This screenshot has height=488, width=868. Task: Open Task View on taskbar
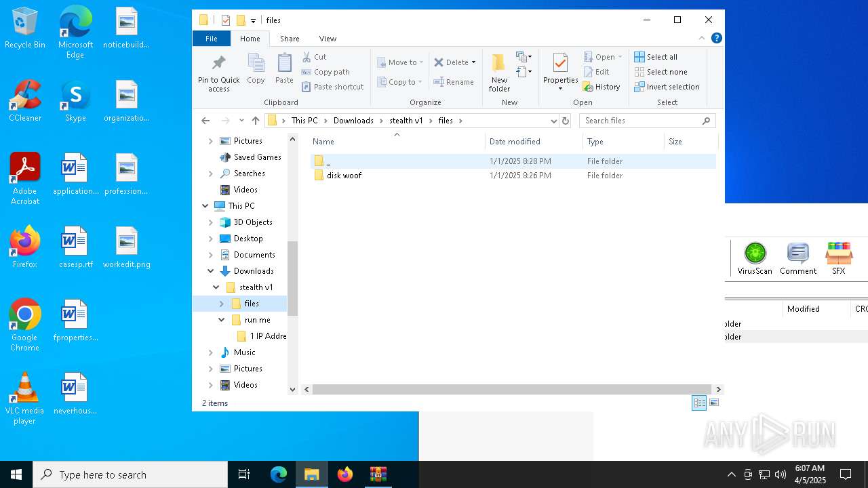[244, 474]
